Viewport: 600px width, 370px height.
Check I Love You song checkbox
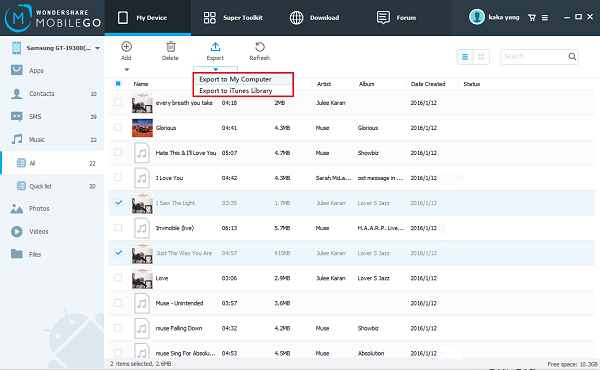(x=118, y=177)
